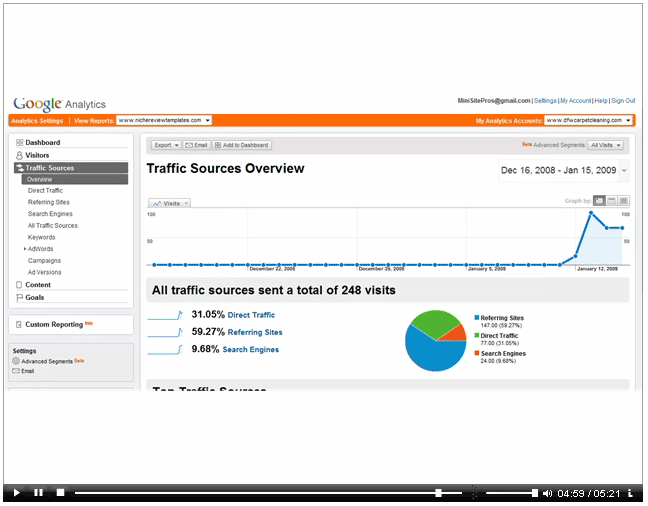The width and height of the screenshot is (648, 506).
Task: Open Direct Traffic 31.05% link
Action: coord(251,315)
